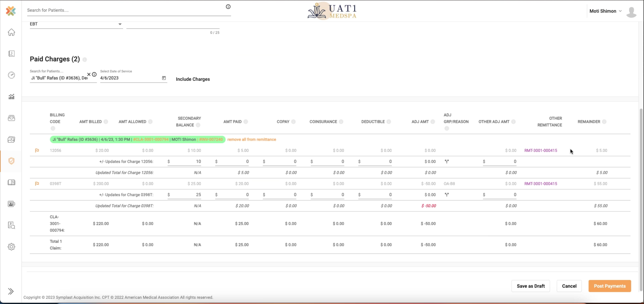Open the analytics bar chart sidebar icon
Image resolution: width=644 pixels, height=304 pixels.
tap(11, 97)
